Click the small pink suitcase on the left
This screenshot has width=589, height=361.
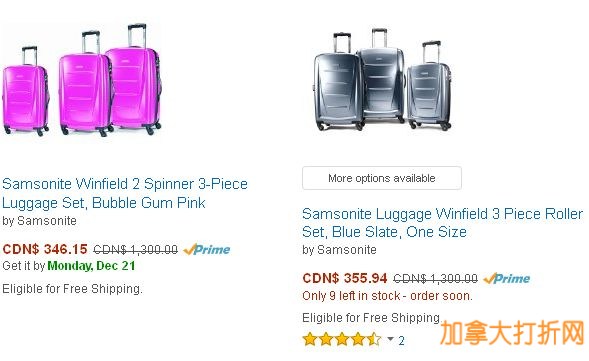click(x=26, y=91)
